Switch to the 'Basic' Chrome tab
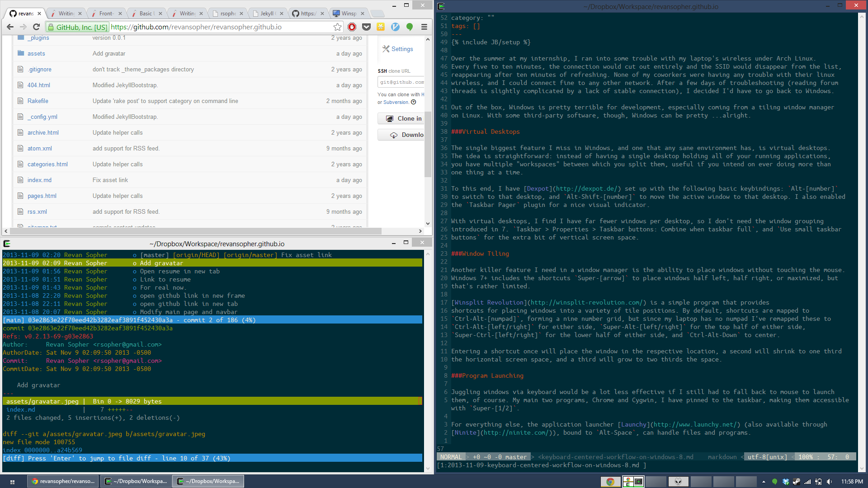This screenshot has width=868, height=488. (x=146, y=14)
